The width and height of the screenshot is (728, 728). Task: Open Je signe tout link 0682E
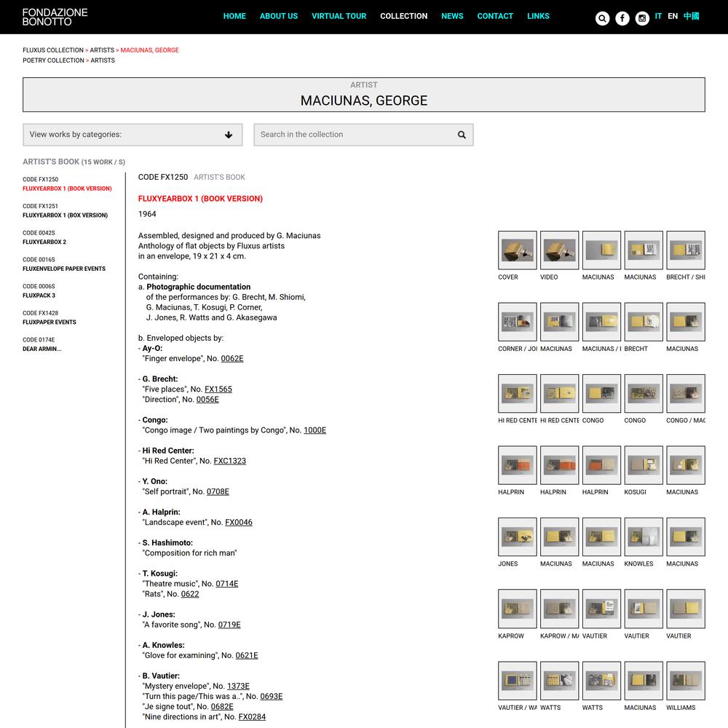click(222, 706)
